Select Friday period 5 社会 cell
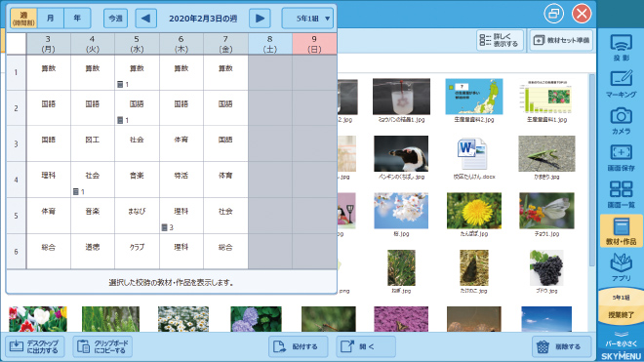The width and height of the screenshot is (644, 362). 225,216
